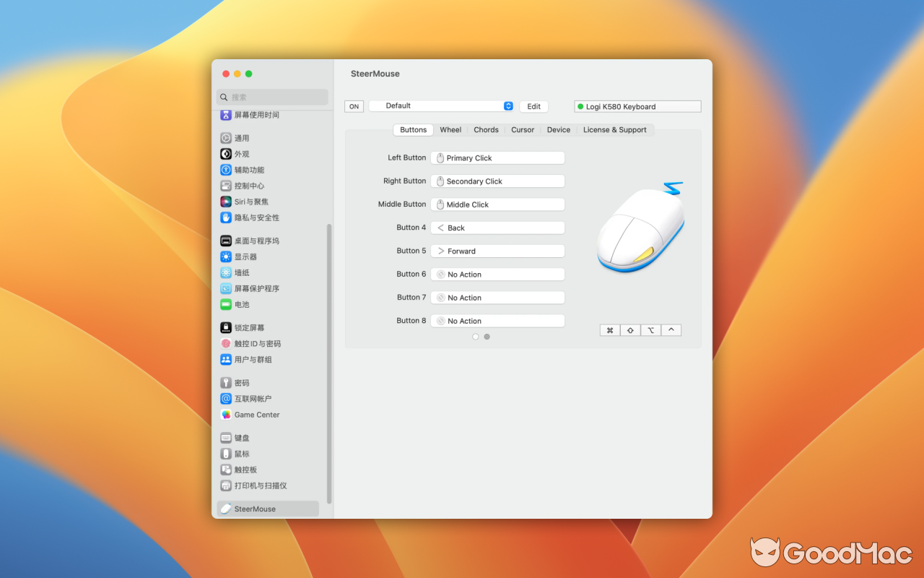The width and height of the screenshot is (924, 578).
Task: Click the Edit button next to Default
Action: (533, 105)
